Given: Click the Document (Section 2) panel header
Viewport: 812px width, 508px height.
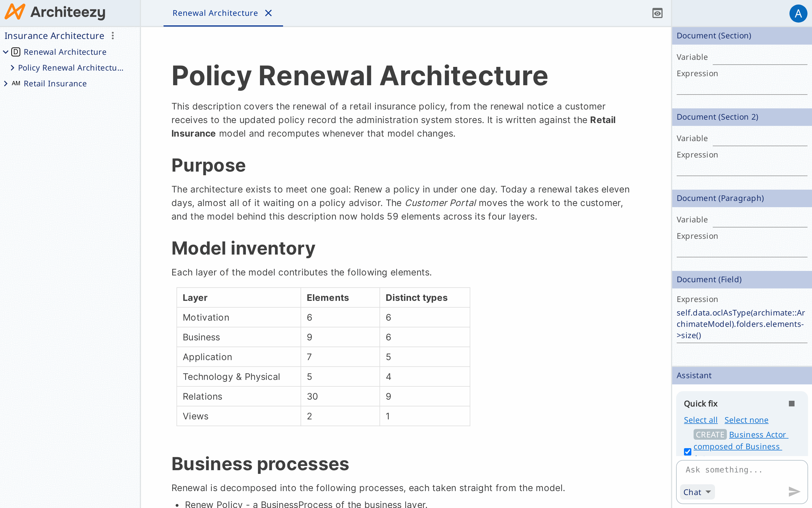Looking at the screenshot, I should click(742, 117).
